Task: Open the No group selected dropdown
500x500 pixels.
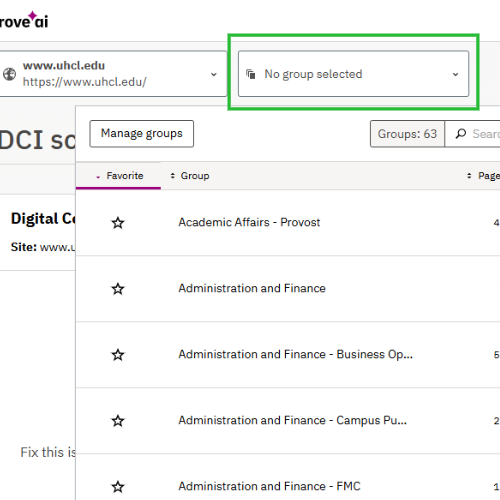Action: [x=353, y=74]
